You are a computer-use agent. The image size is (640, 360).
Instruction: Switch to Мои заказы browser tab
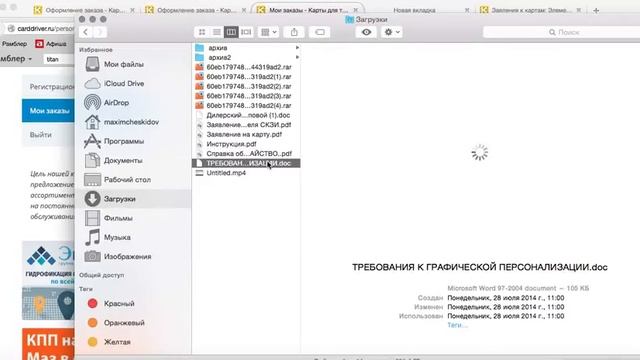pyautogui.click(x=308, y=10)
